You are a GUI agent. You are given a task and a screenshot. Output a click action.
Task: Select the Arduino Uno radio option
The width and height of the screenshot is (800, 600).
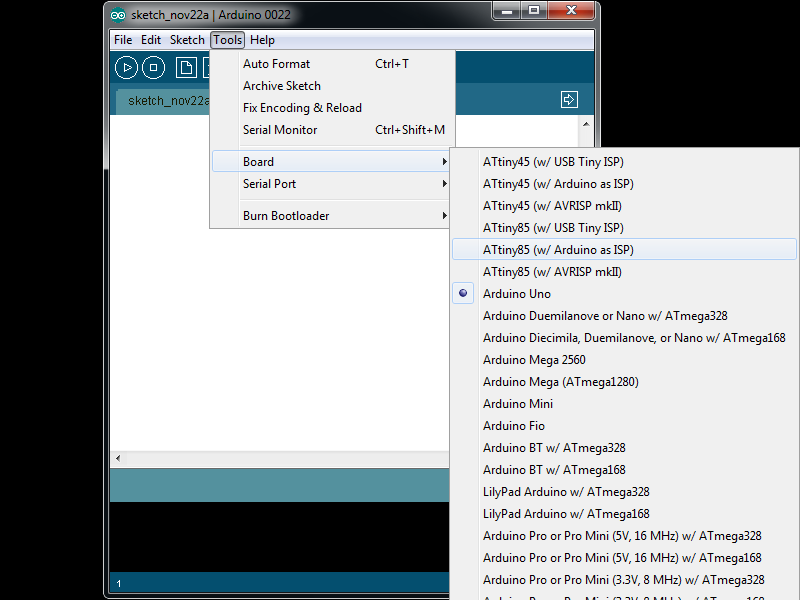(x=624, y=294)
